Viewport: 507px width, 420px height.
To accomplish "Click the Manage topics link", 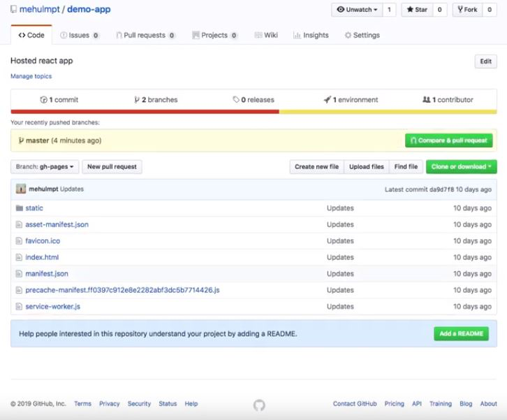I will coord(31,76).
